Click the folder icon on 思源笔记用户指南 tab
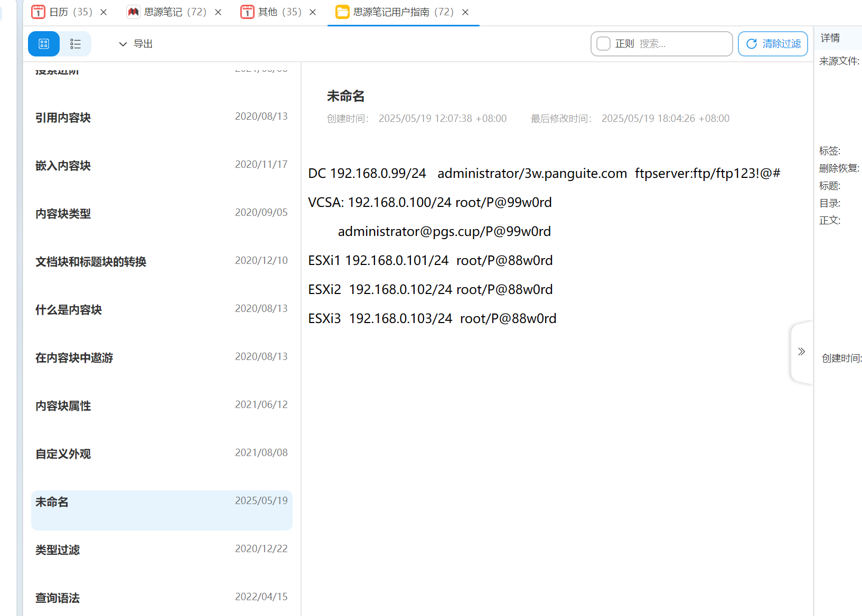Screen dimensions: 862x616 tap(342, 12)
